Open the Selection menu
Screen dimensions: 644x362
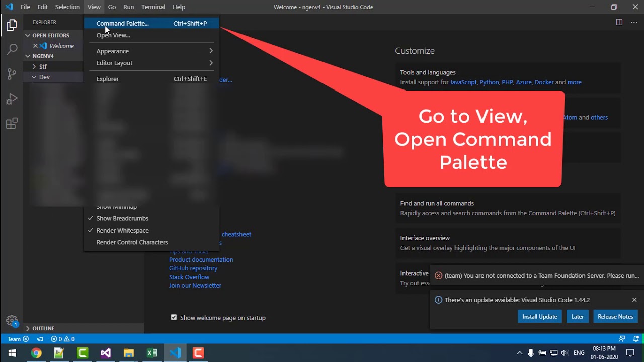67,7
